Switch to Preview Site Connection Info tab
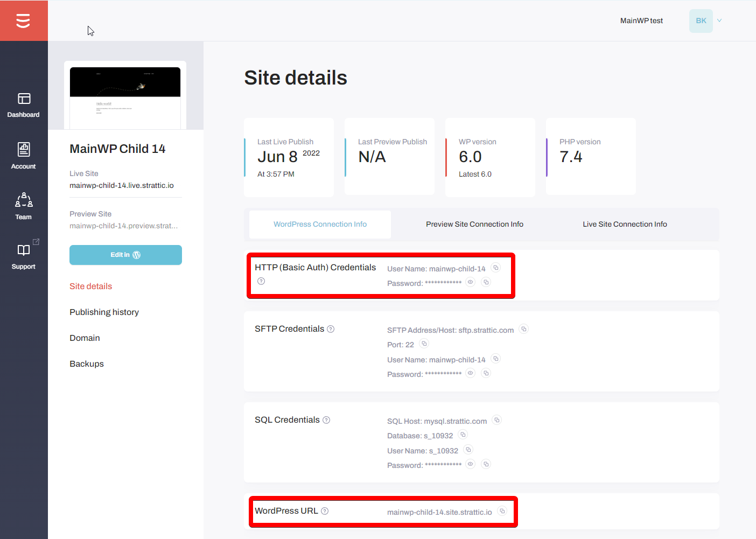756x539 pixels. (474, 224)
